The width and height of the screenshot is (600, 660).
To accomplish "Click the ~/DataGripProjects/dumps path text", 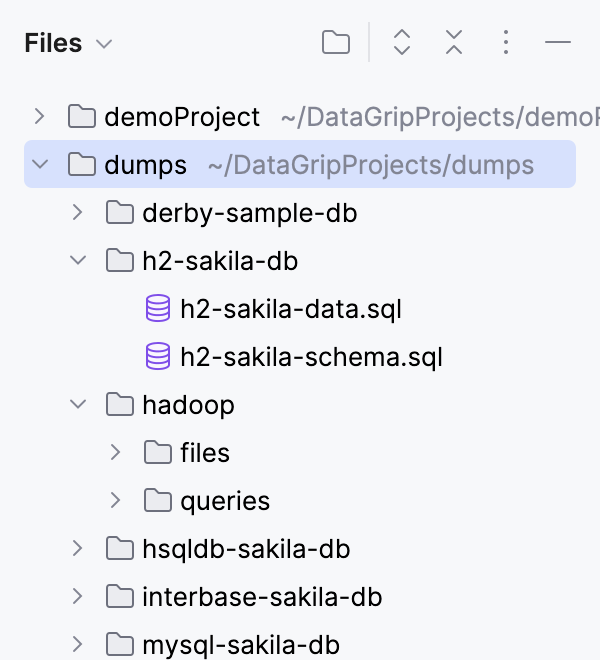I will 371,165.
